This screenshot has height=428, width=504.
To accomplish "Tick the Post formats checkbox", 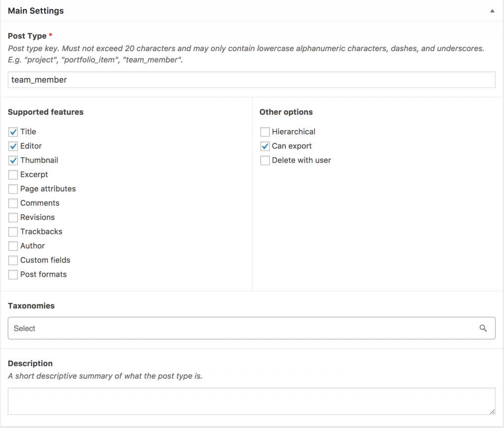I will [x=13, y=274].
